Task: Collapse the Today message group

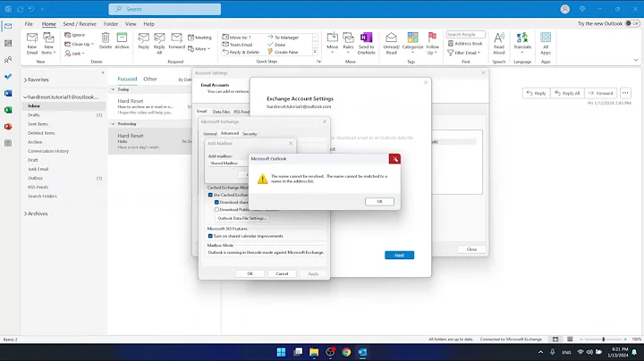Action: click(113, 89)
